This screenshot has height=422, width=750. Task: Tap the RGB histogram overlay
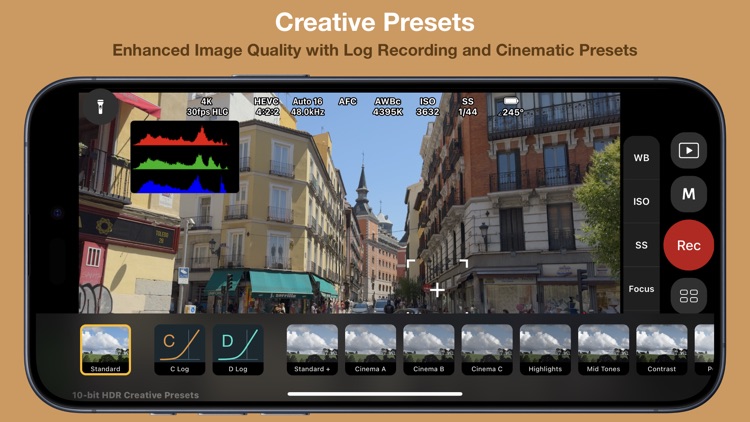185,157
